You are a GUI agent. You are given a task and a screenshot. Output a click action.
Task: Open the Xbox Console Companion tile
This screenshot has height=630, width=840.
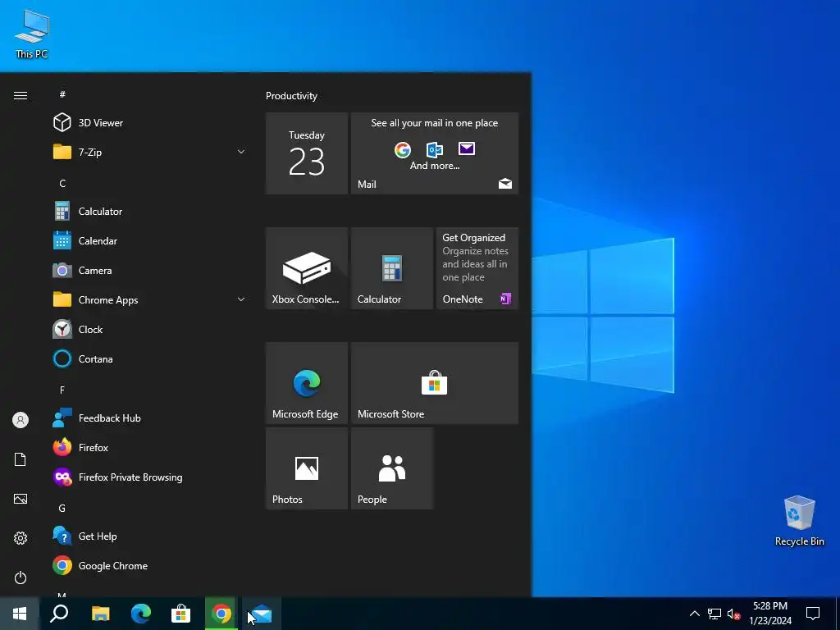(307, 268)
